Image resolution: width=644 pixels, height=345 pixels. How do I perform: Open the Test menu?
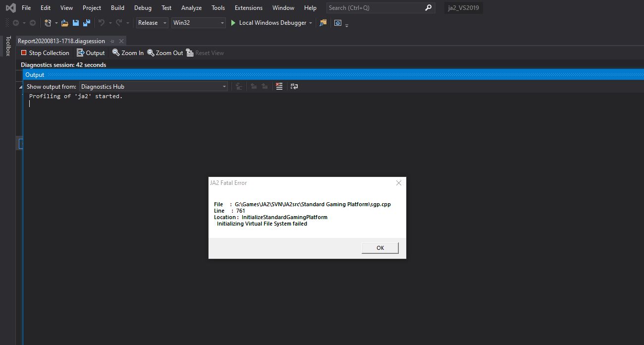point(166,8)
